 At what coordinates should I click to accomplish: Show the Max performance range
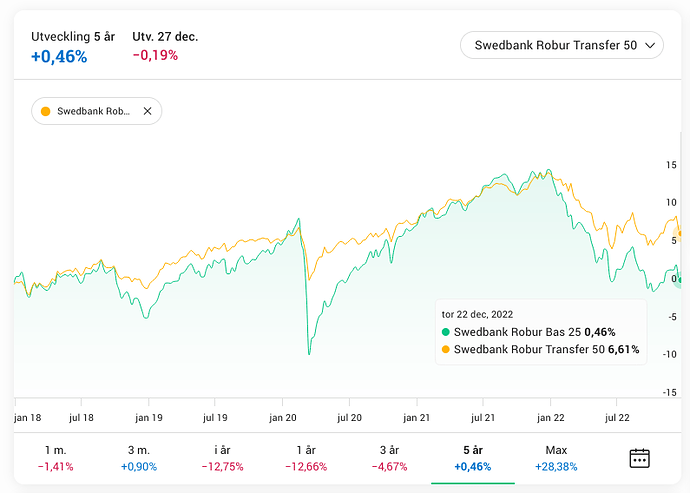coord(556,458)
